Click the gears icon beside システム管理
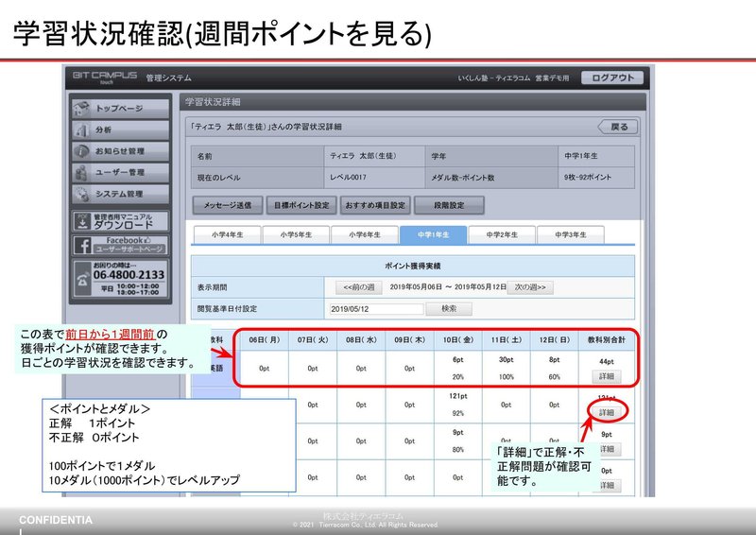The width and height of the screenshot is (756, 535). (81, 194)
